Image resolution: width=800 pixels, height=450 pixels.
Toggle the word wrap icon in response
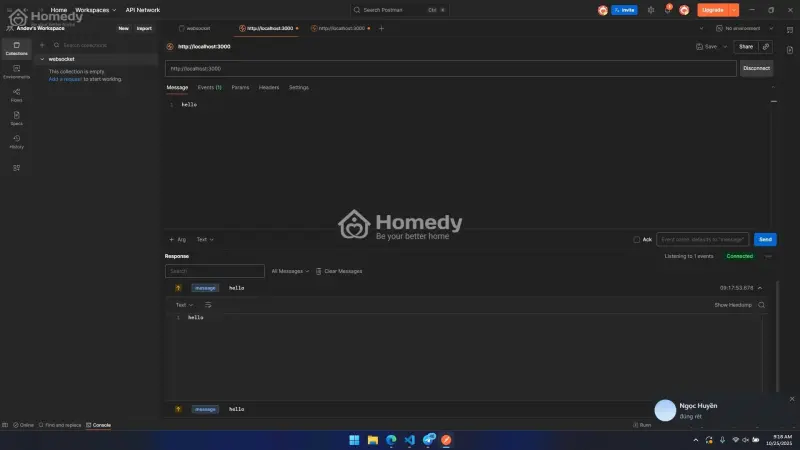(208, 305)
